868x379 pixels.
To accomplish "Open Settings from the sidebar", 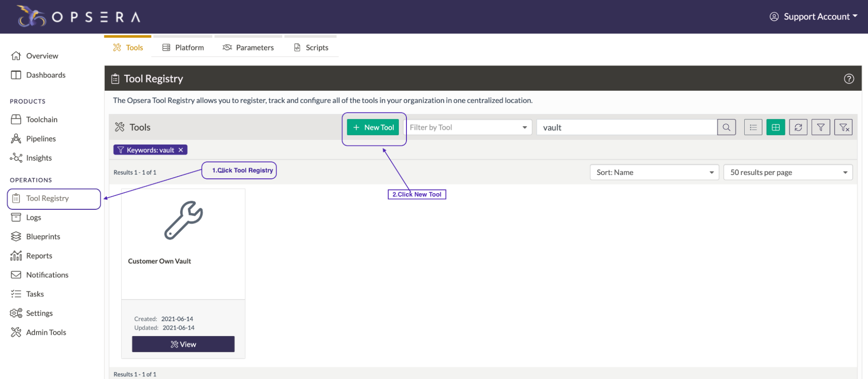I will coord(32,313).
